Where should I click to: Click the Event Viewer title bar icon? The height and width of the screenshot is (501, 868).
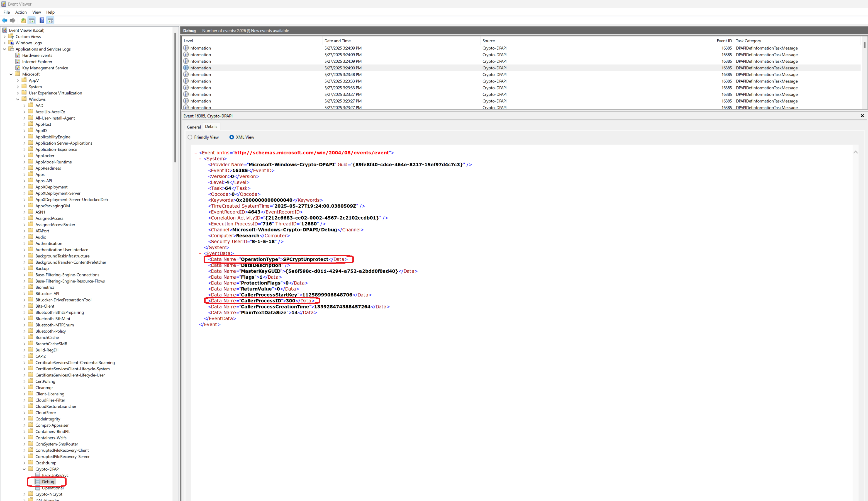coord(3,4)
